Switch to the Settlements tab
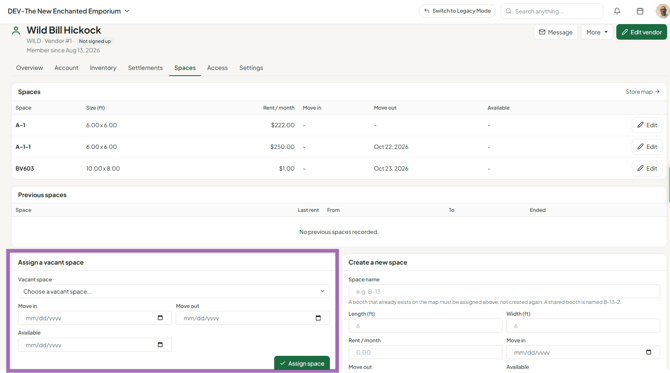 pyautogui.click(x=145, y=68)
